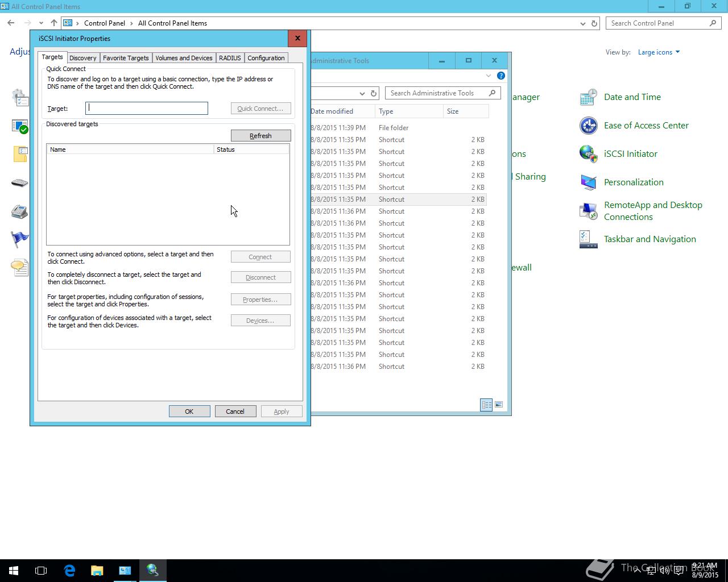Select the File folder row dated 11:39 PM
The height and width of the screenshot is (582, 728).
398,128
